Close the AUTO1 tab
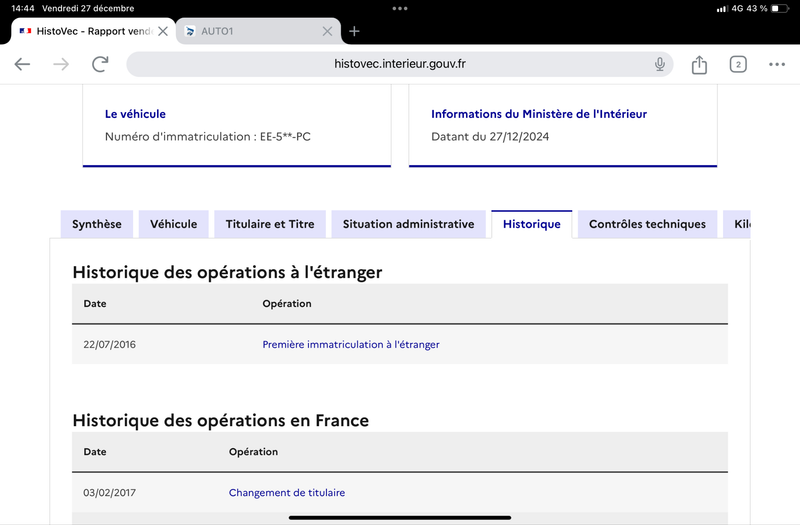 point(327,32)
